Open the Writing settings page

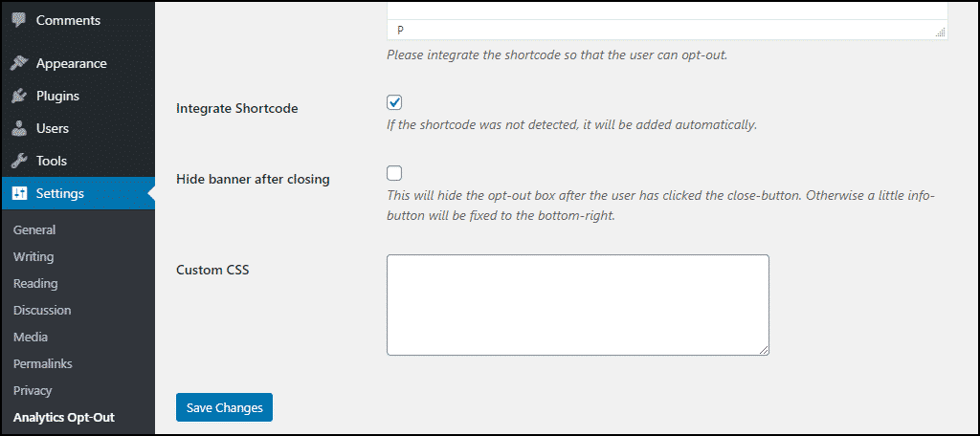click(33, 257)
